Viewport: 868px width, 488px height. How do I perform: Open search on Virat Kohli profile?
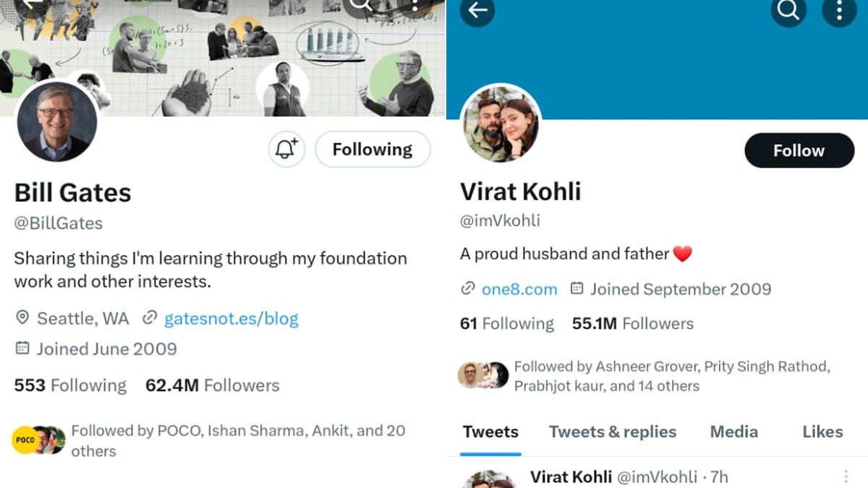(788, 10)
